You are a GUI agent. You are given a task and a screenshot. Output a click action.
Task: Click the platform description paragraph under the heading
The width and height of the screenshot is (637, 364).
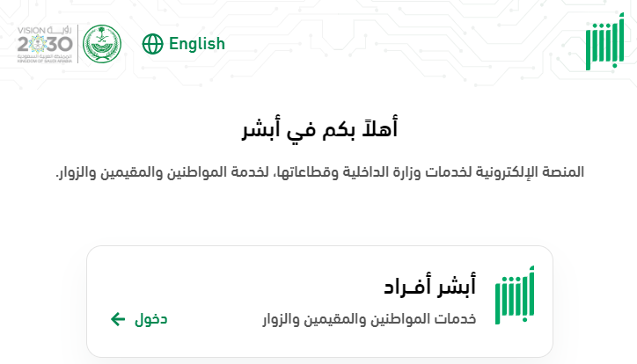[x=319, y=172]
